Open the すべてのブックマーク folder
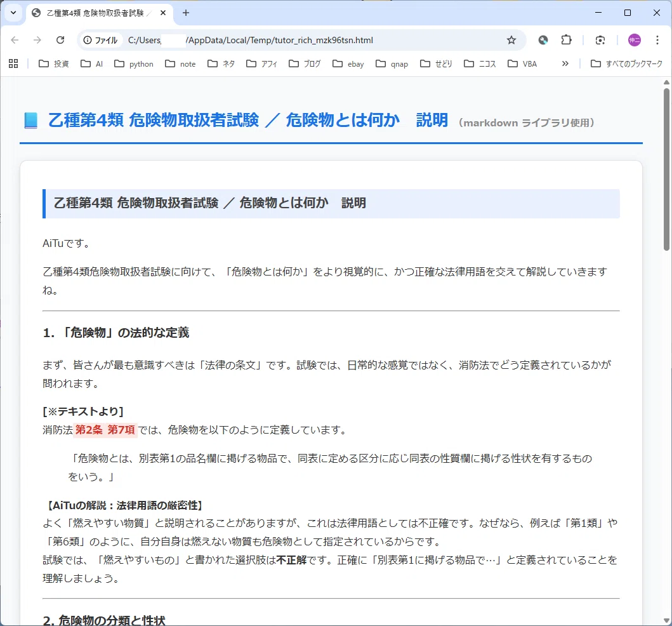 click(626, 64)
